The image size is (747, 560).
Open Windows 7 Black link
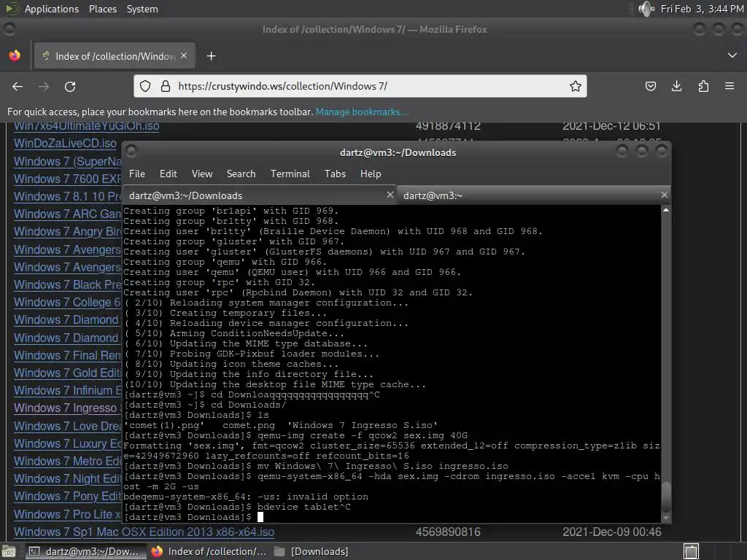tap(67, 285)
